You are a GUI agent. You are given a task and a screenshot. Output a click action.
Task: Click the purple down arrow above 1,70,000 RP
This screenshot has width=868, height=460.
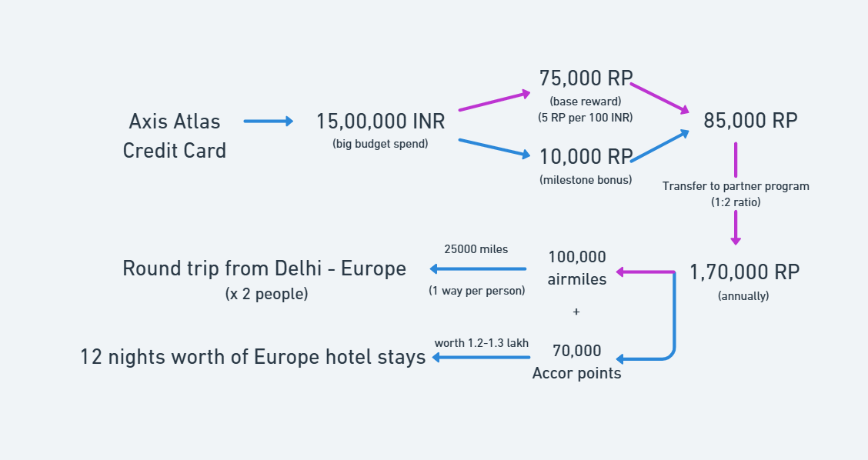point(736,228)
